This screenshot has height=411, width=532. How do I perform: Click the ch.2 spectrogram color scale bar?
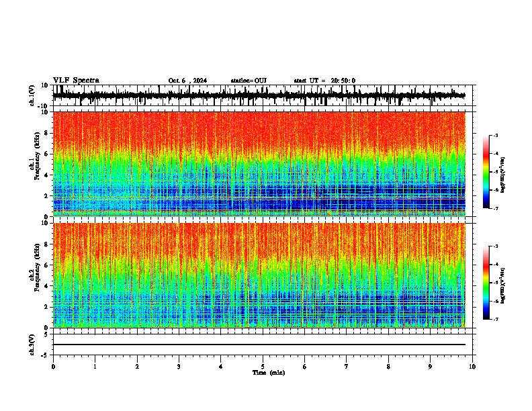(486, 283)
